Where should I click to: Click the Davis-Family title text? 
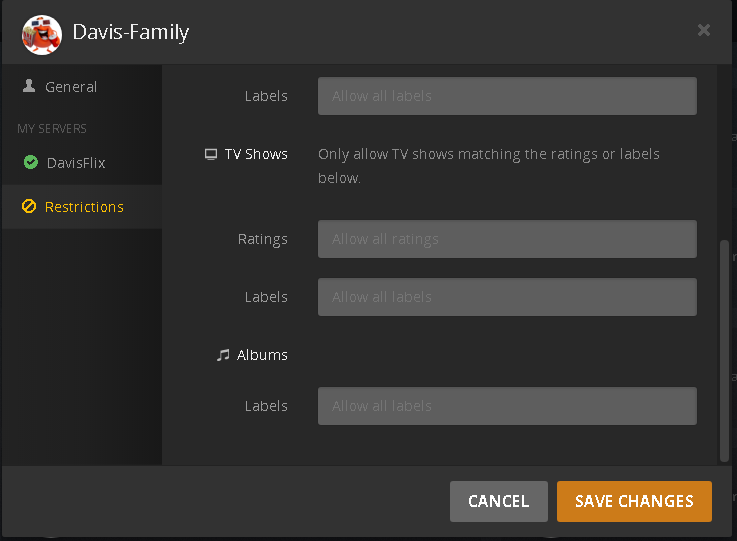(x=131, y=33)
